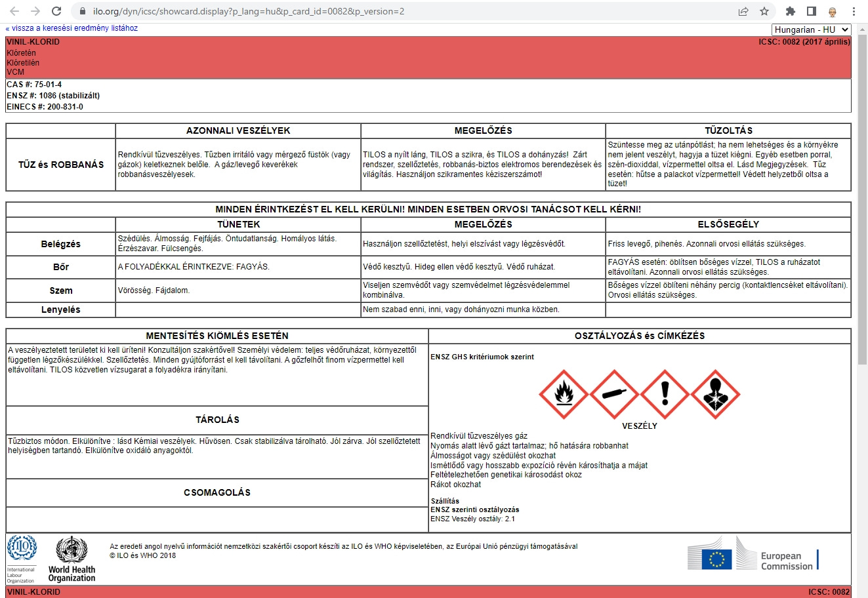The width and height of the screenshot is (868, 598).
Task: Open the browser extensions puzzle icon
Action: pos(791,11)
